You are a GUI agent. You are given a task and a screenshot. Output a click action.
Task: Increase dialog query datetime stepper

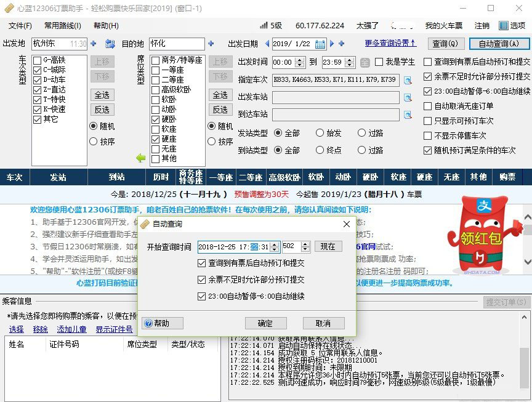tap(275, 244)
